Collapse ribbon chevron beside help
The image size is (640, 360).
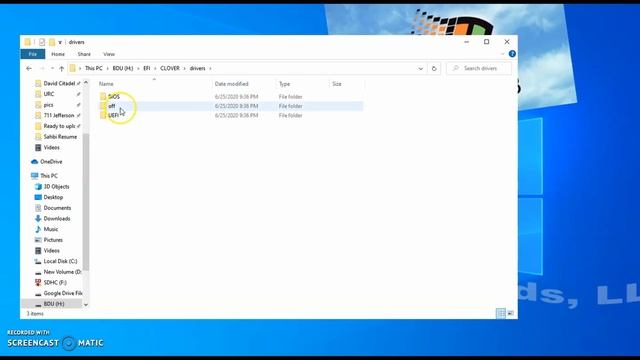(502, 54)
